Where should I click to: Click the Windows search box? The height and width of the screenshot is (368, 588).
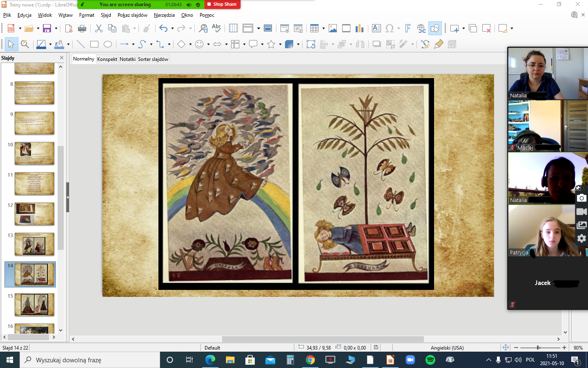click(x=90, y=360)
